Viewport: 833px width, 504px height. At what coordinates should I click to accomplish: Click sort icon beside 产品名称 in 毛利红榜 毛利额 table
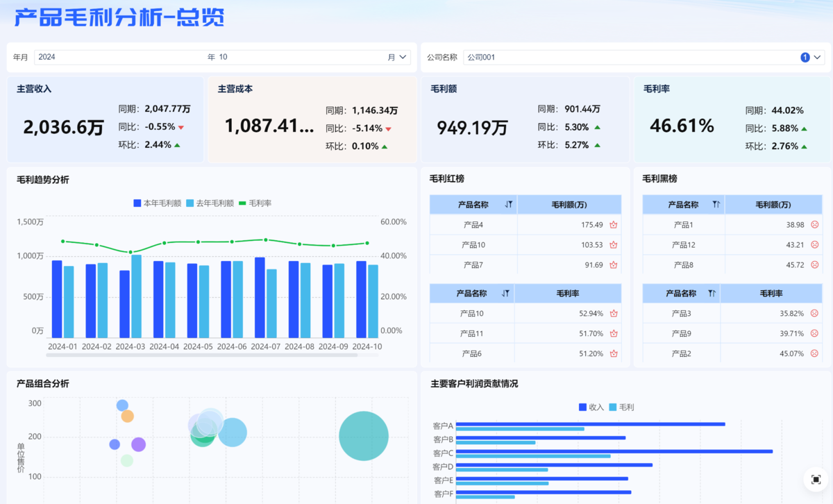click(509, 205)
